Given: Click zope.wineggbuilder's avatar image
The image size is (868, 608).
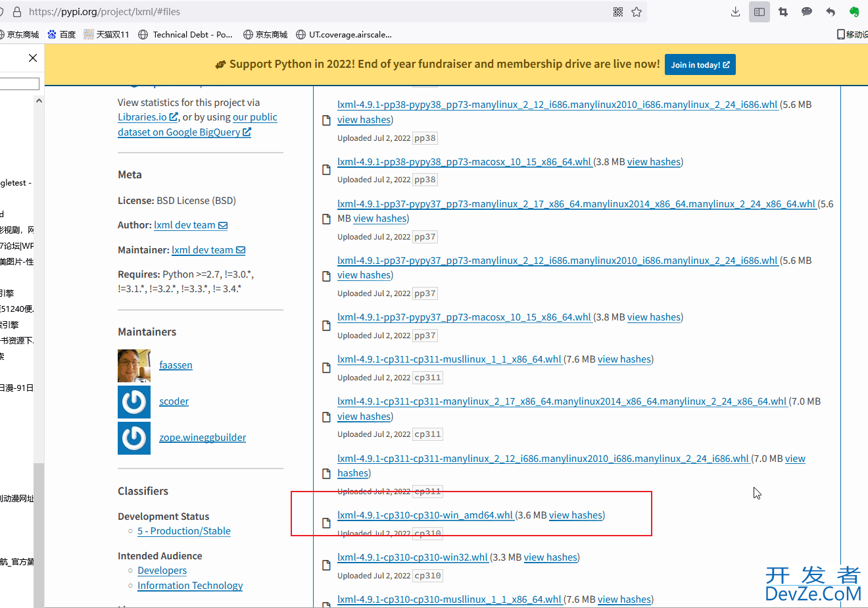Looking at the screenshot, I should [x=134, y=438].
